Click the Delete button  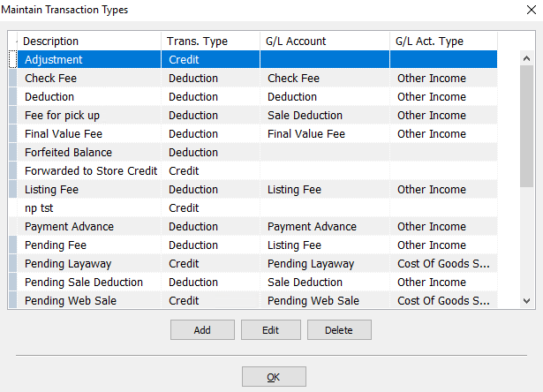[x=339, y=329]
